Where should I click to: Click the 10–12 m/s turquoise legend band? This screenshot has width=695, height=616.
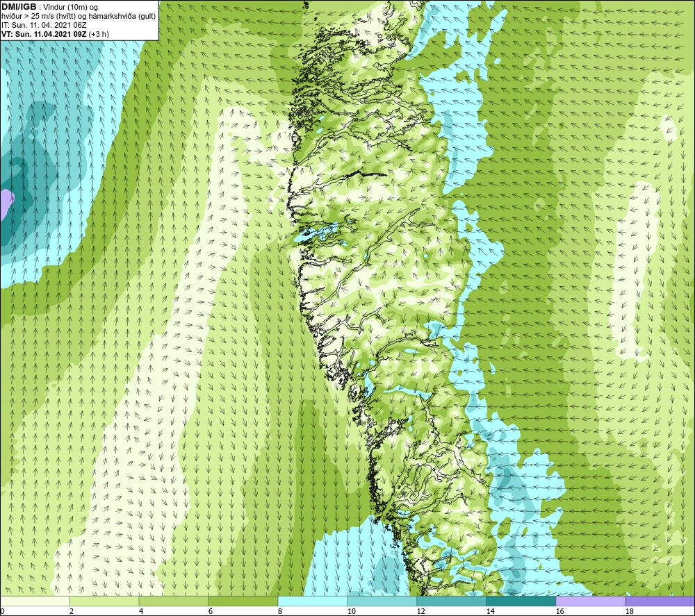(382, 601)
